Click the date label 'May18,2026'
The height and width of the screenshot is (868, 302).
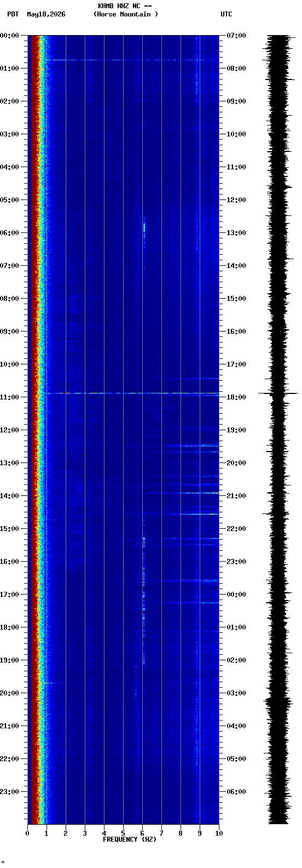pyautogui.click(x=46, y=14)
